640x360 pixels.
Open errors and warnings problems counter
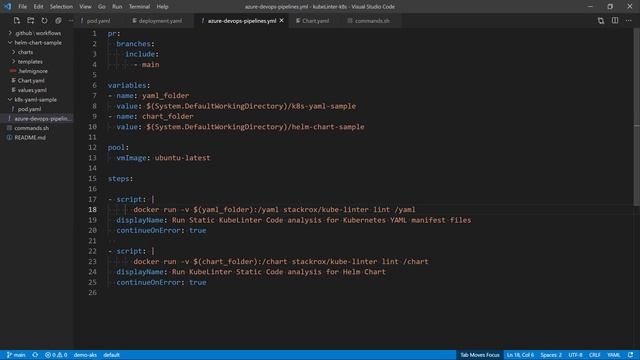point(56,355)
